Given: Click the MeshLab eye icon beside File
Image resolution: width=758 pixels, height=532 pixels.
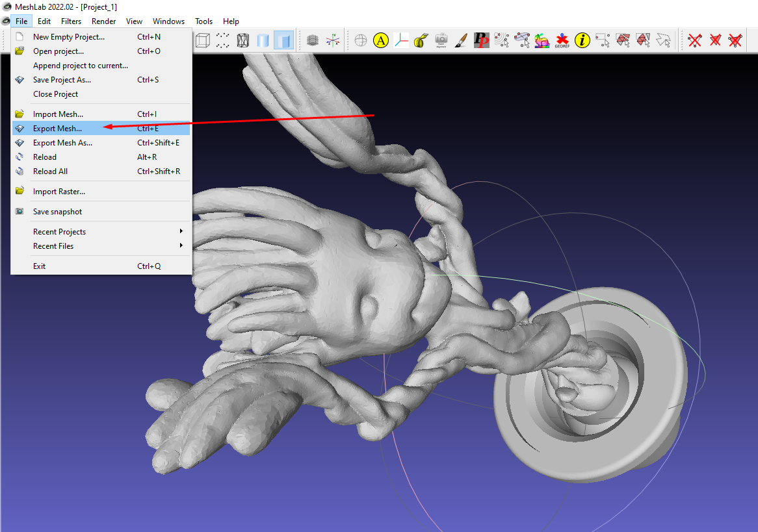Looking at the screenshot, I should 6,21.
